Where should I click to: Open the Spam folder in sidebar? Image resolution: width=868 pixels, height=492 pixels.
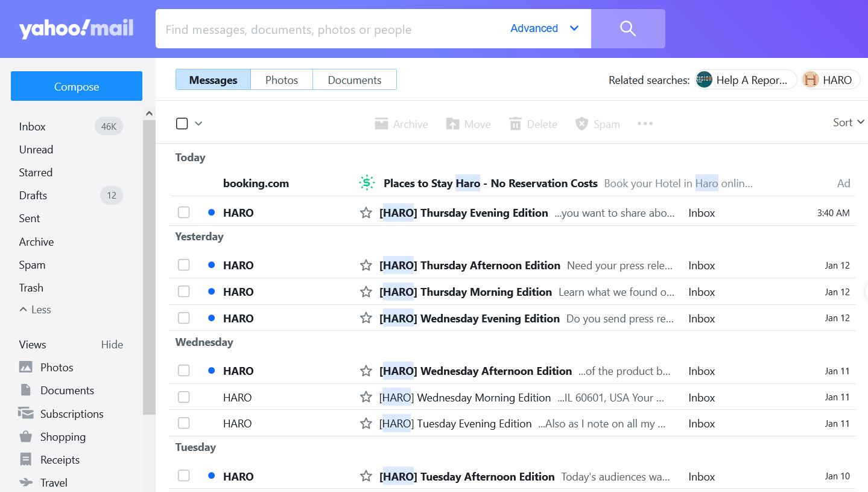[32, 264]
